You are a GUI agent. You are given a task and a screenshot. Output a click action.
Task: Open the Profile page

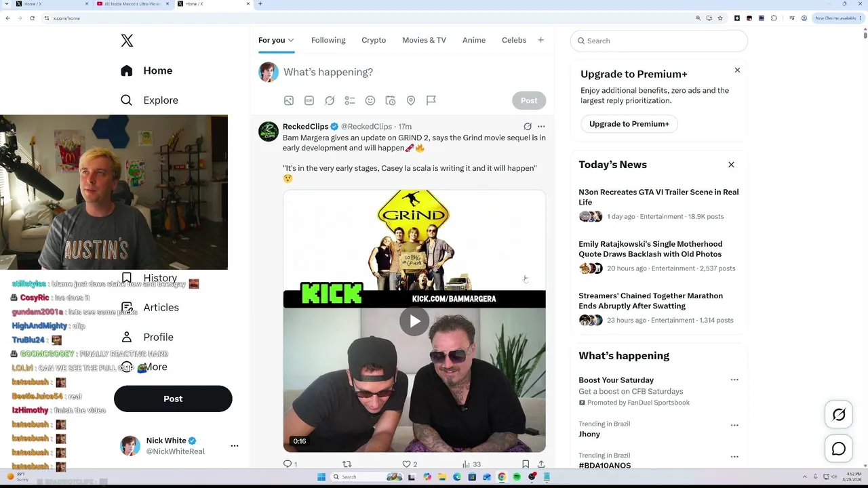click(x=146, y=337)
